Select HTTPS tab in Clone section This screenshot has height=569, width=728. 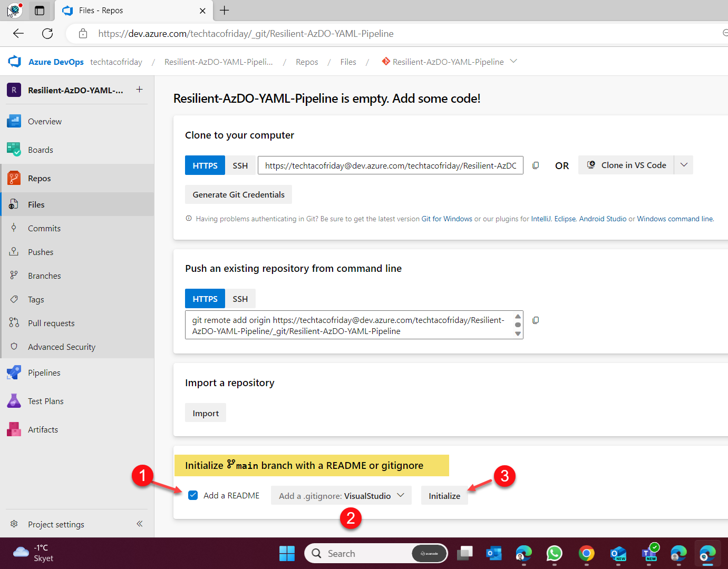click(205, 165)
